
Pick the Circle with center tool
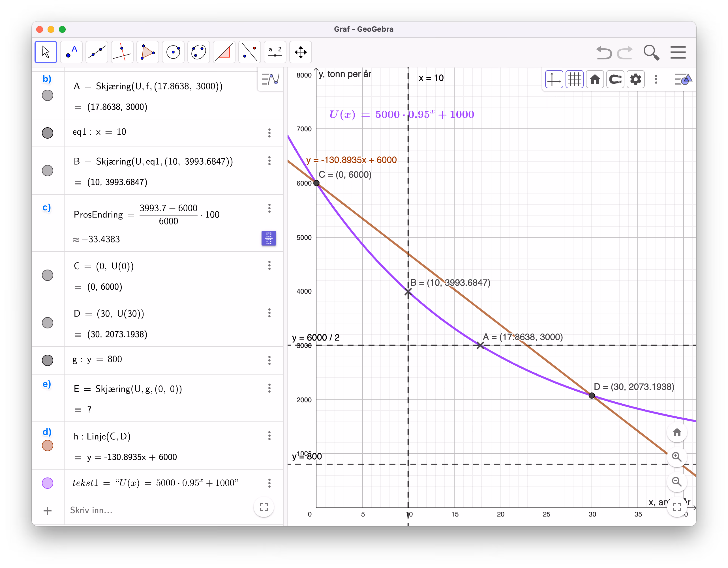tap(173, 52)
